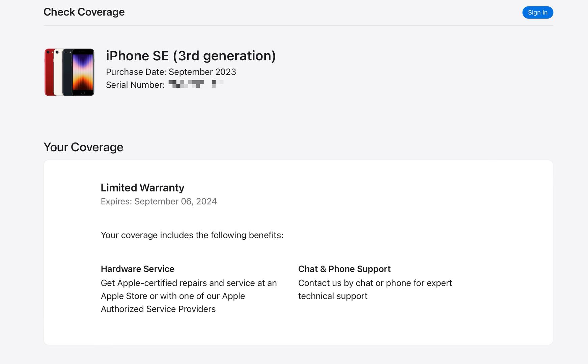The width and height of the screenshot is (588, 364).
Task: Click the iPhone SE product image
Action: 69,72
